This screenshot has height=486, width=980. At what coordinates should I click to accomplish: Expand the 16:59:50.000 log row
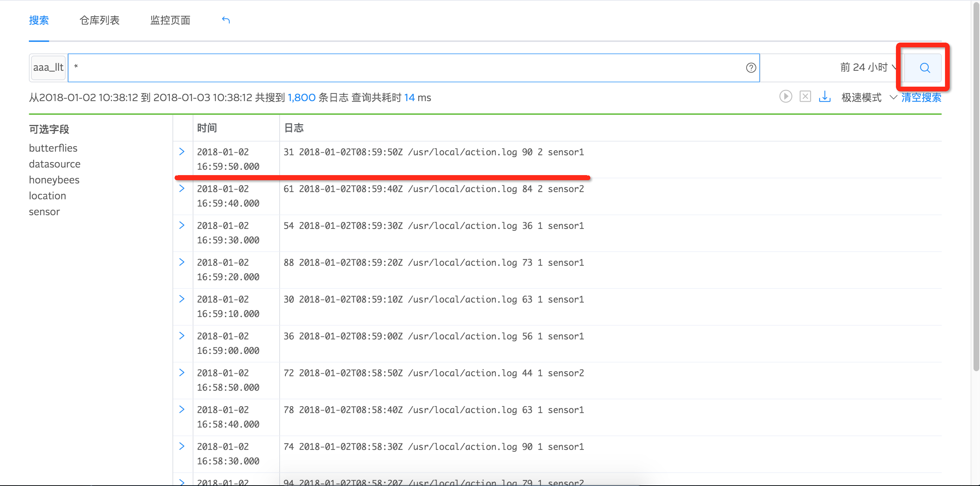(182, 152)
